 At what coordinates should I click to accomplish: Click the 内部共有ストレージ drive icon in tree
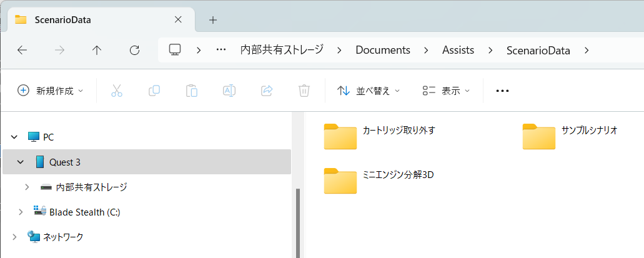[46, 187]
